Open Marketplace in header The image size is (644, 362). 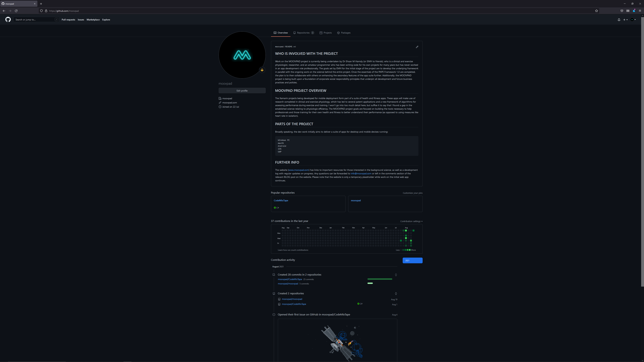pyautogui.click(x=93, y=20)
